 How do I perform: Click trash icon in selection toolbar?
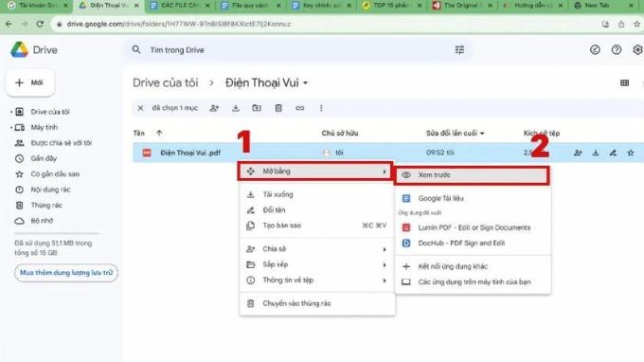[278, 108]
